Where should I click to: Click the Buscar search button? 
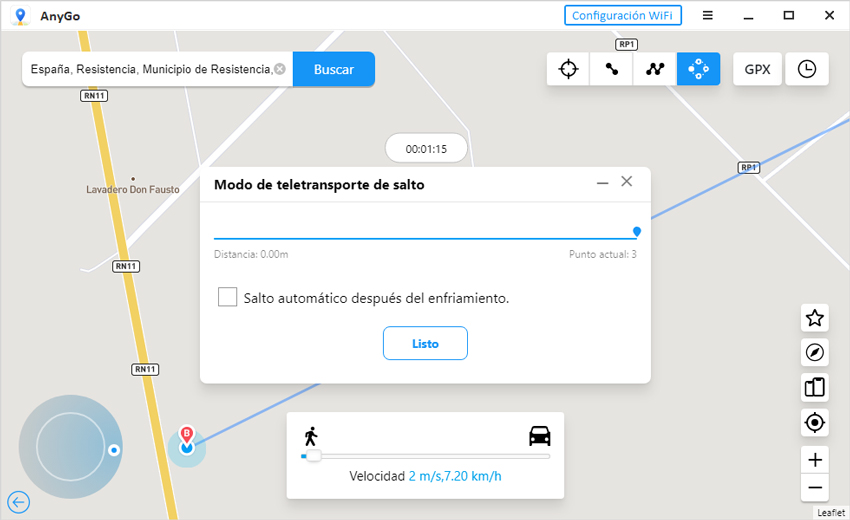pos(334,70)
